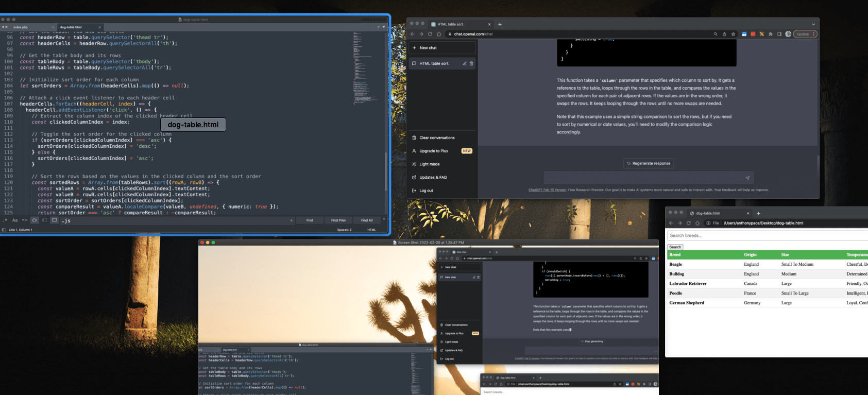Click the ChatGPT message input box

point(649,178)
